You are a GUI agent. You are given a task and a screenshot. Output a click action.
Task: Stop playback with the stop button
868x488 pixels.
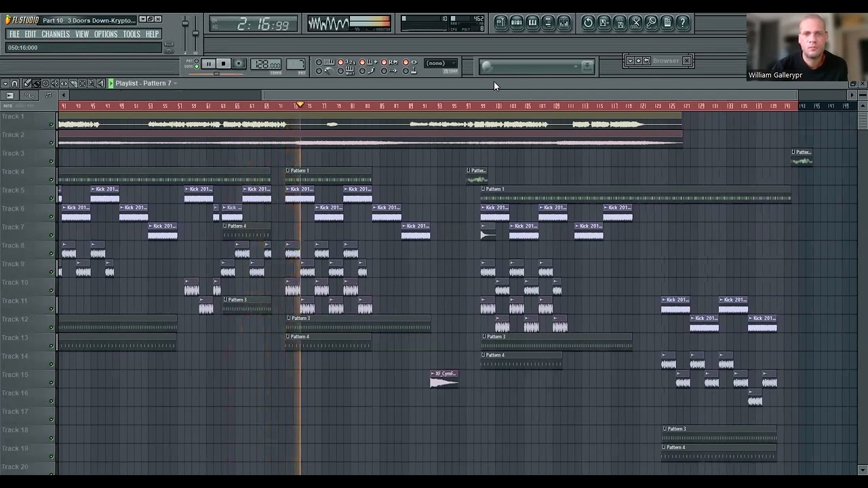click(x=223, y=64)
